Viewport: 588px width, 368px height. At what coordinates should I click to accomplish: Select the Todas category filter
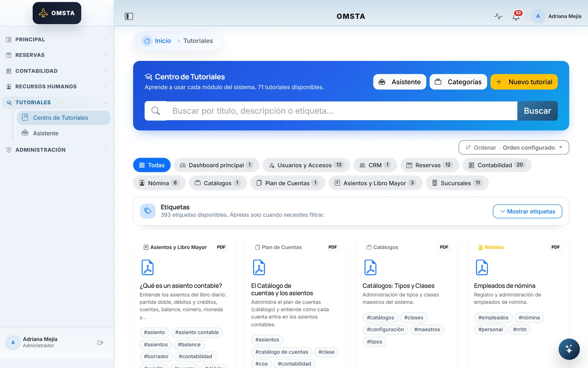(x=152, y=165)
